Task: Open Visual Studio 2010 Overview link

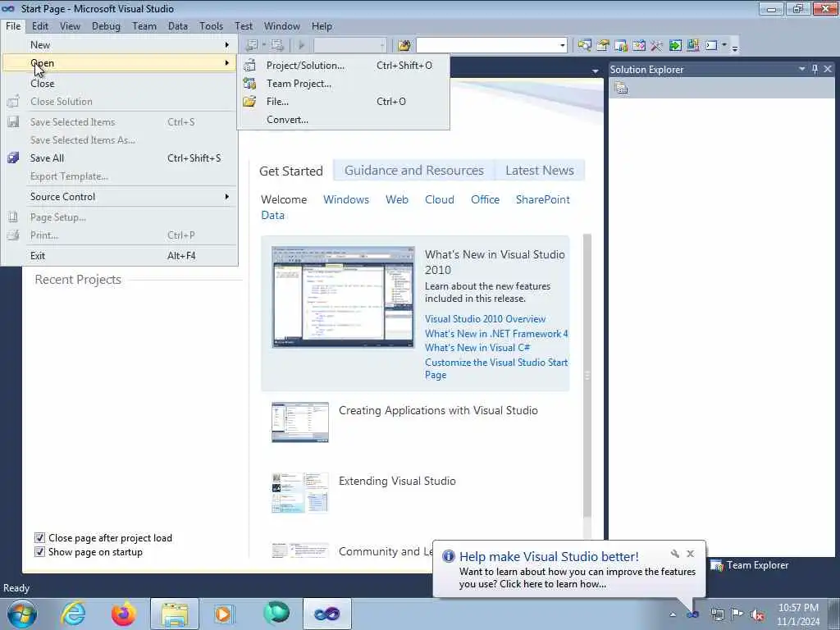Action: (485, 319)
